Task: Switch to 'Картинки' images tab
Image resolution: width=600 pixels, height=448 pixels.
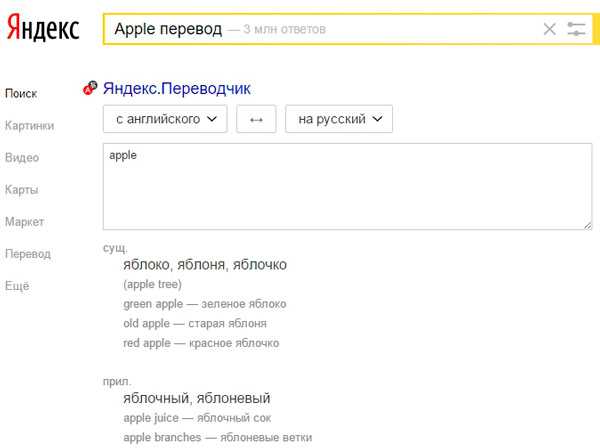Action: (x=29, y=125)
